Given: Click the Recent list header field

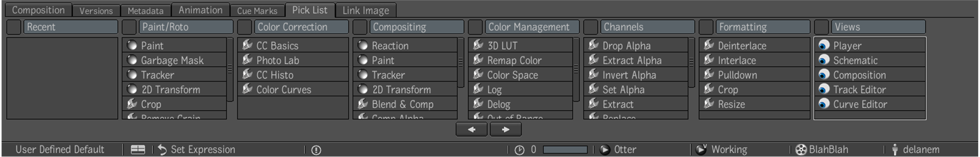Looking at the screenshot, I should pos(71,27).
